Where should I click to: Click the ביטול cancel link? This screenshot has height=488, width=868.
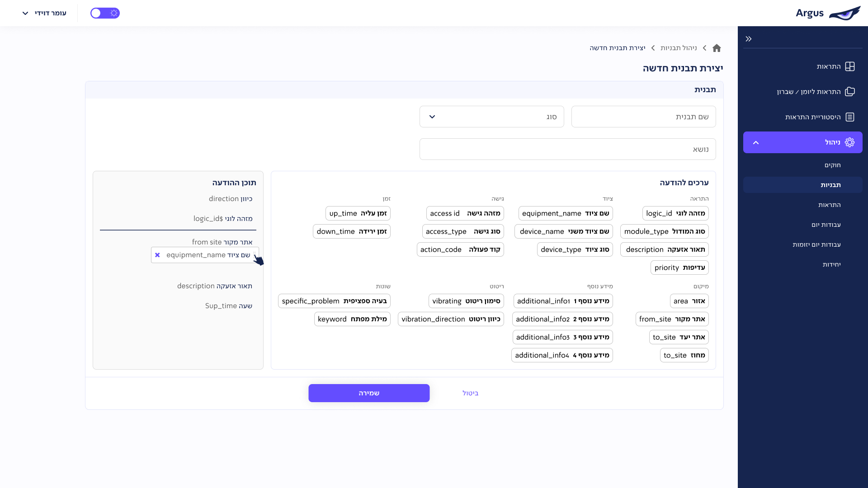[x=470, y=393]
